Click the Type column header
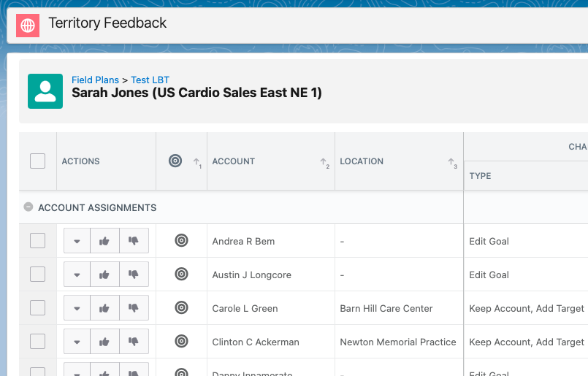588x376 pixels. tap(480, 176)
